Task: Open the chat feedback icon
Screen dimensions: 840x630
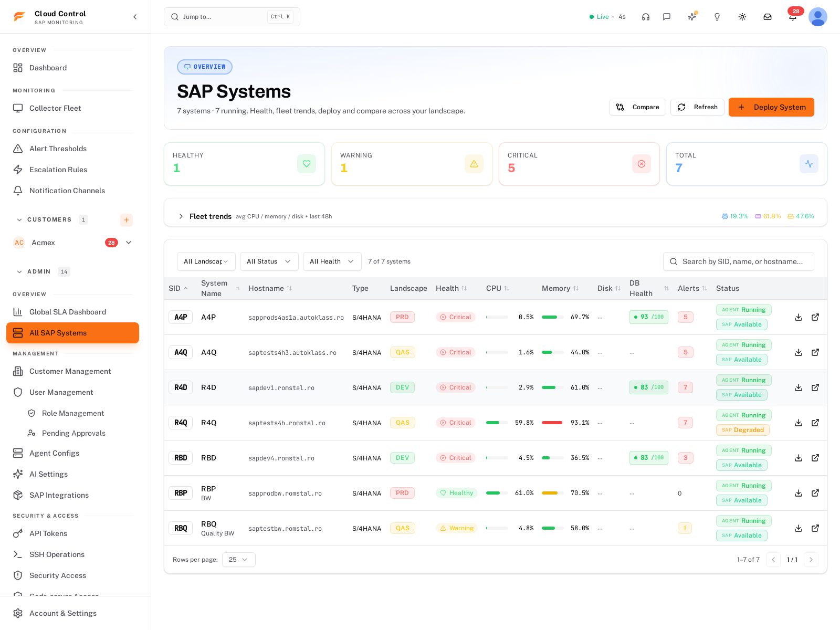Action: [667, 17]
